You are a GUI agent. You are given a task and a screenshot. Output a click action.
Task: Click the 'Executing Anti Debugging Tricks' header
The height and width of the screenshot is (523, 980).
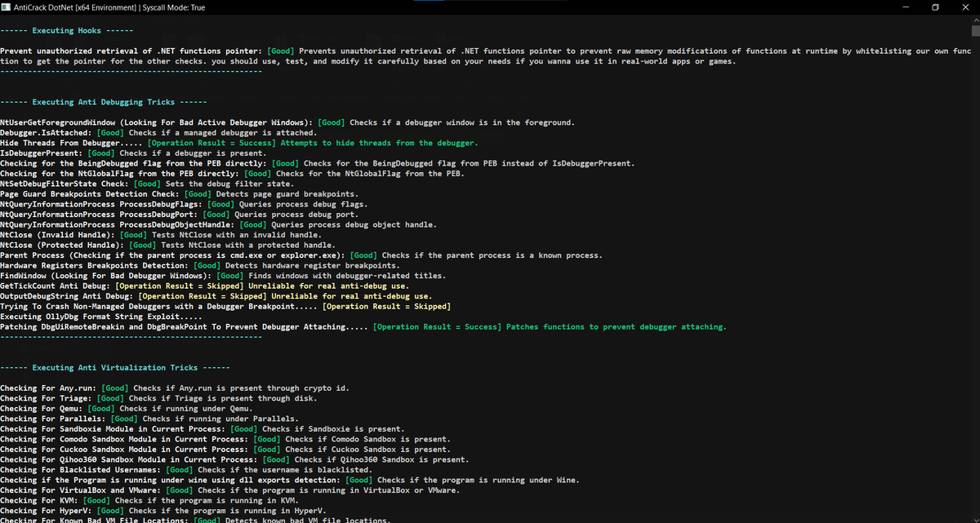(104, 103)
